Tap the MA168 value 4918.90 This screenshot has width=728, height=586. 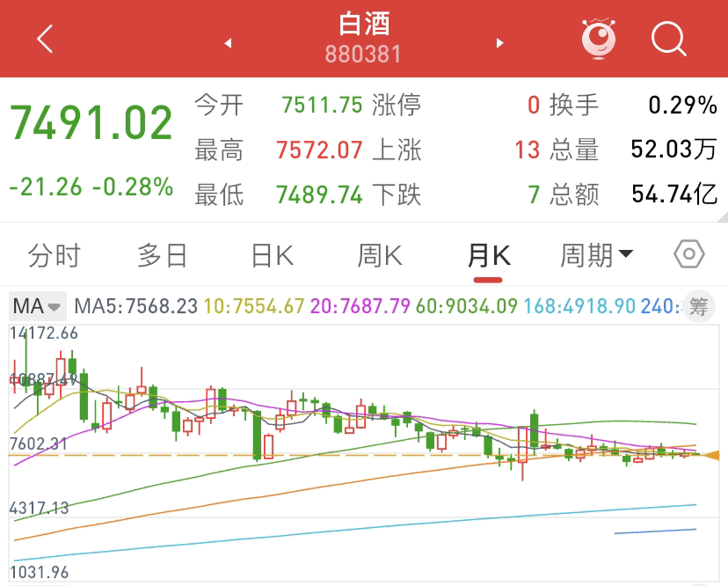pos(579,306)
